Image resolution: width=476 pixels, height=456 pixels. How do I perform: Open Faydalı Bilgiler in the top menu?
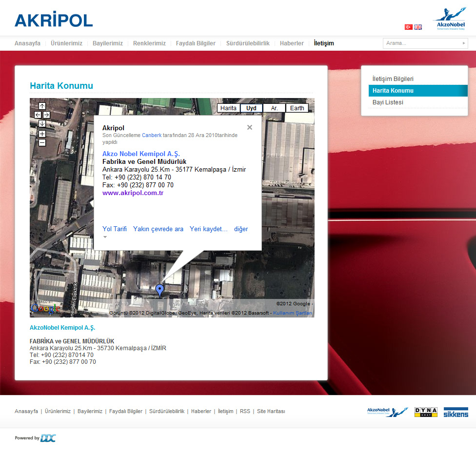click(x=196, y=43)
